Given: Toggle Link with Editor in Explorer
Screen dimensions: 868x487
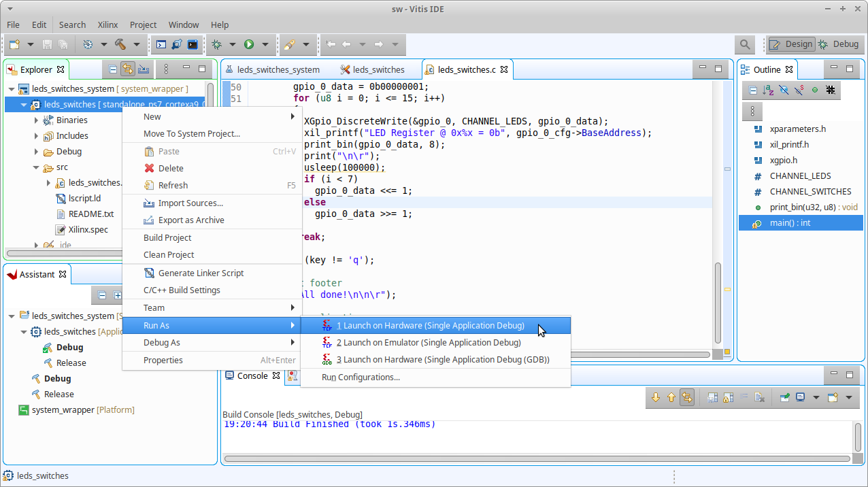Looking at the screenshot, I should 128,69.
